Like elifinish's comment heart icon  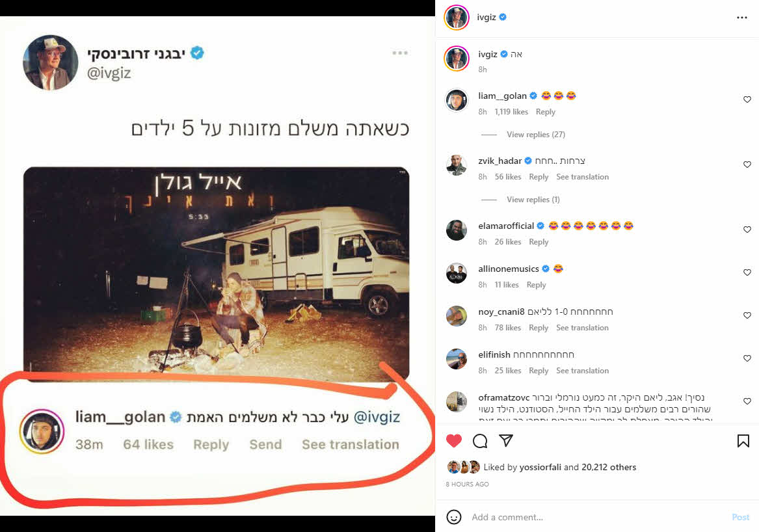coord(747,358)
